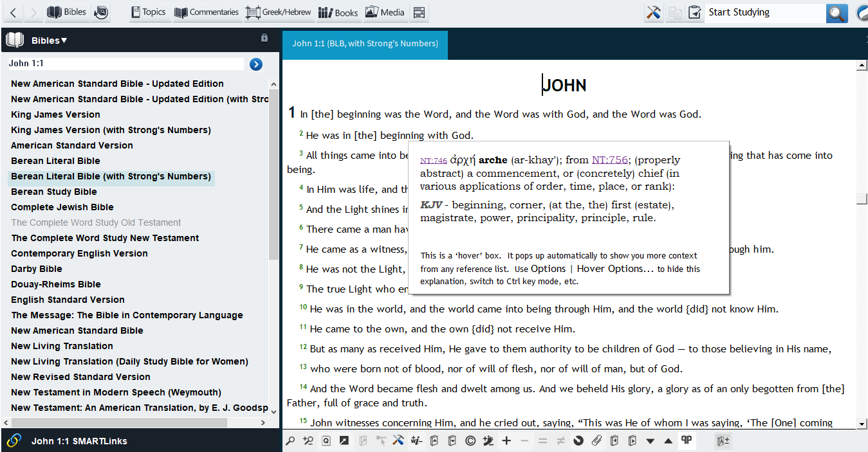Select Douay-Rheims Bible

click(x=56, y=284)
